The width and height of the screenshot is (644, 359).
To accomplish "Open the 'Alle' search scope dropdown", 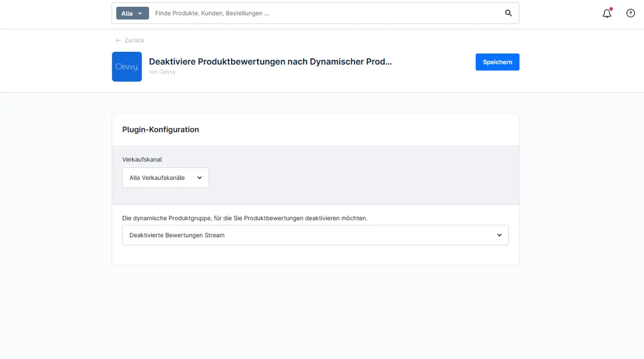I will click(x=132, y=13).
